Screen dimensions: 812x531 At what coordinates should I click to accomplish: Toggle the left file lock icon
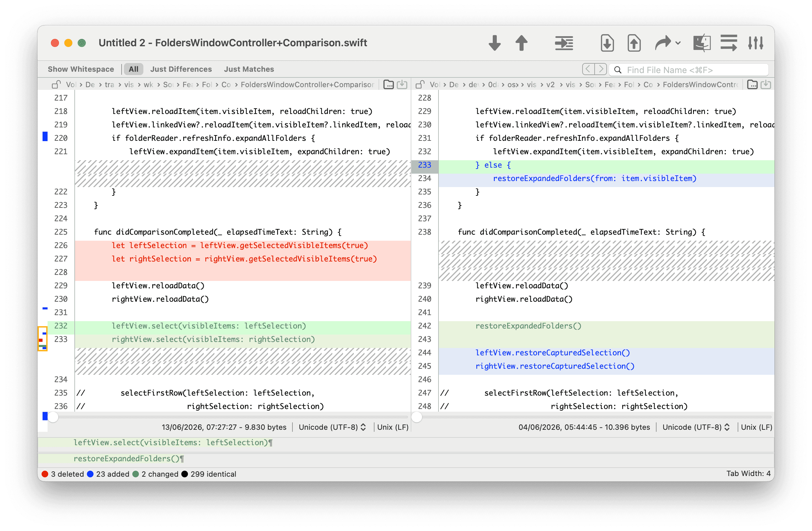click(x=56, y=84)
